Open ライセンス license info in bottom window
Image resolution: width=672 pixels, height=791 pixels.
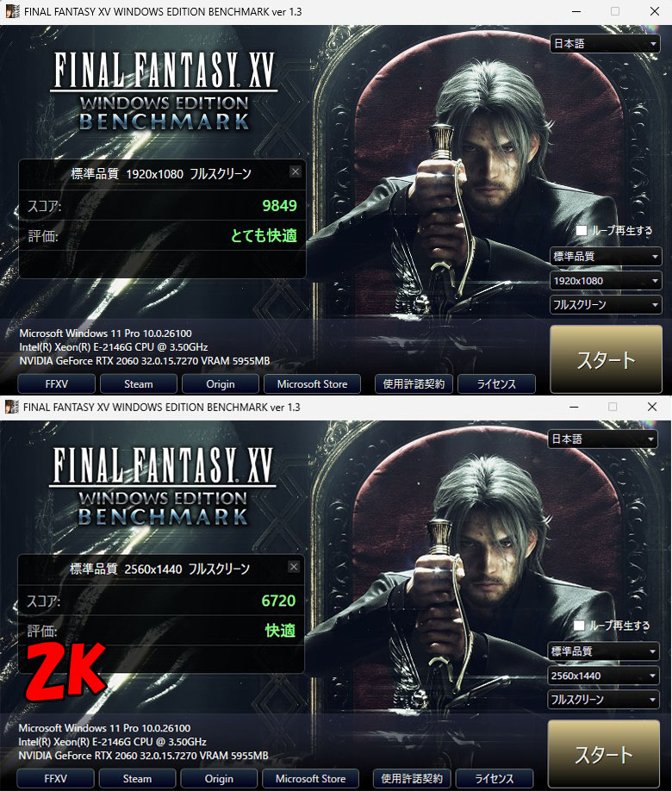coord(495,779)
